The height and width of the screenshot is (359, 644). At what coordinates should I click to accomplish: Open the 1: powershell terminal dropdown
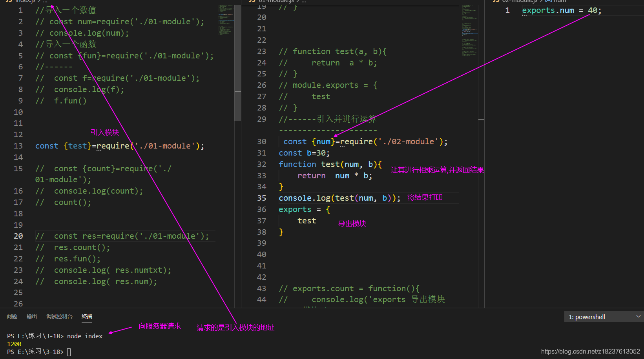click(604, 317)
